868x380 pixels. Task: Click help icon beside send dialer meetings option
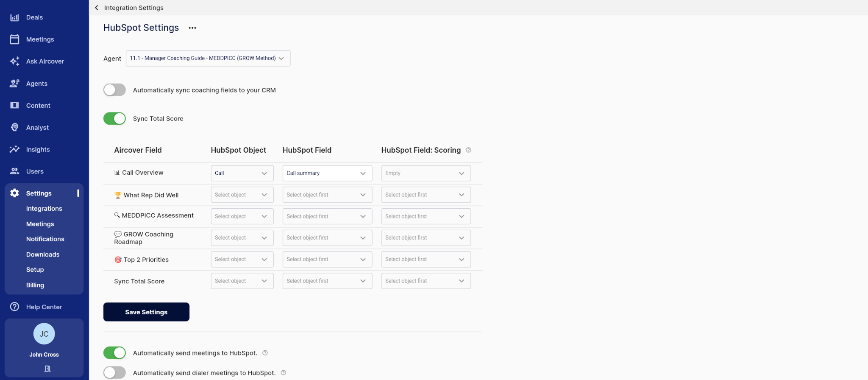284,373
